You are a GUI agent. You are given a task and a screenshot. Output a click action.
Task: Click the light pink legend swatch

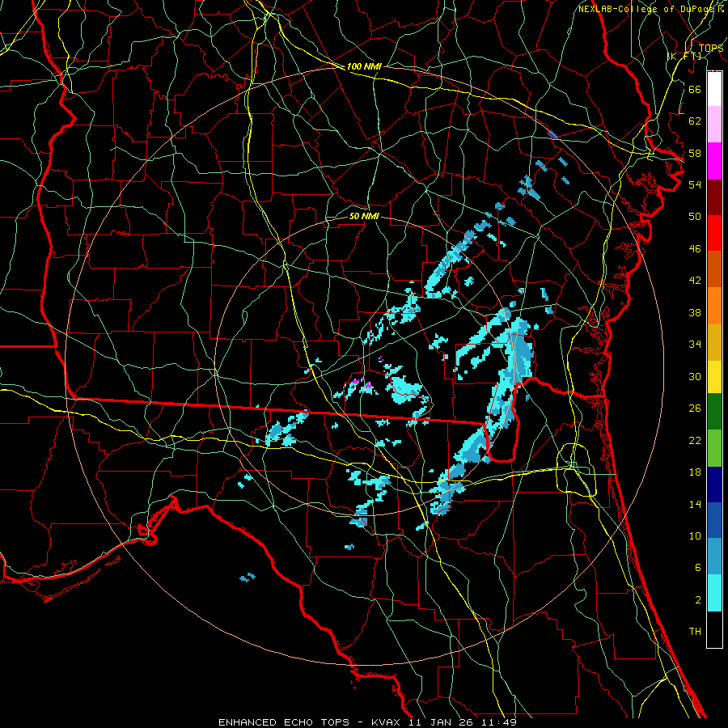[x=714, y=125]
